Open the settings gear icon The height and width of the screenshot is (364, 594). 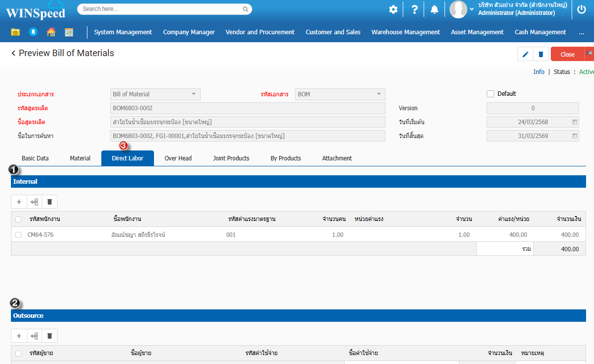(x=393, y=9)
